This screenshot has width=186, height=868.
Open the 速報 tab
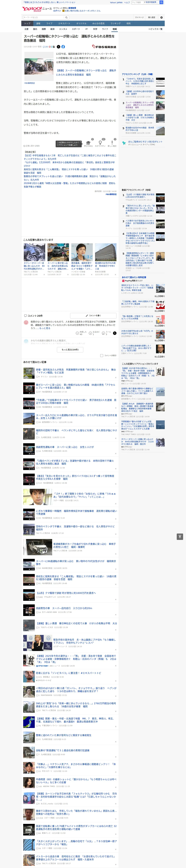[x=38, y=24]
